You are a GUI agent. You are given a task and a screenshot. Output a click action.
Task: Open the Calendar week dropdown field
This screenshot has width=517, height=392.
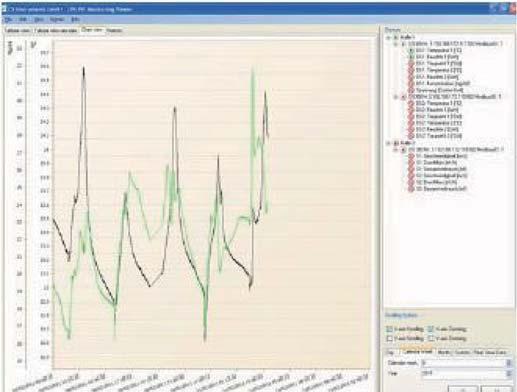click(x=466, y=363)
